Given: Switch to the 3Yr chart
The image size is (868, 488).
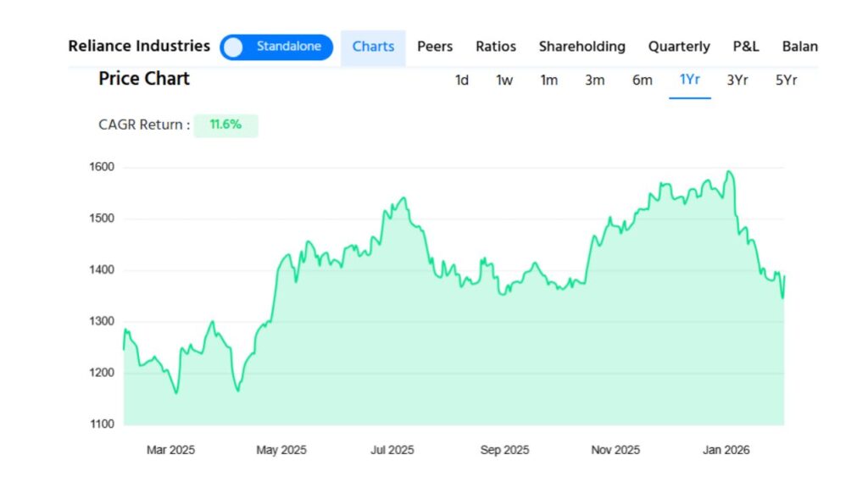Looking at the screenshot, I should 737,80.
